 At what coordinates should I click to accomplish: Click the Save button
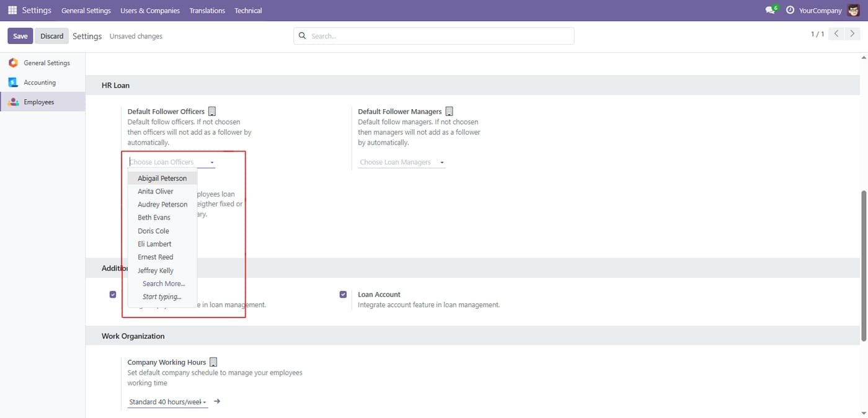click(x=20, y=36)
